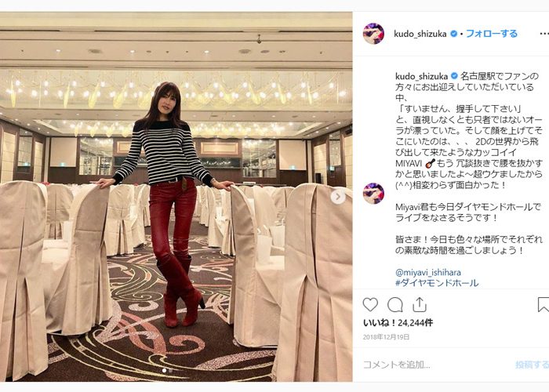Image resolution: width=549 pixels, height=392 pixels.
Task: Open the kudo_shizuka profile avatar in the header
Action: coord(373,34)
